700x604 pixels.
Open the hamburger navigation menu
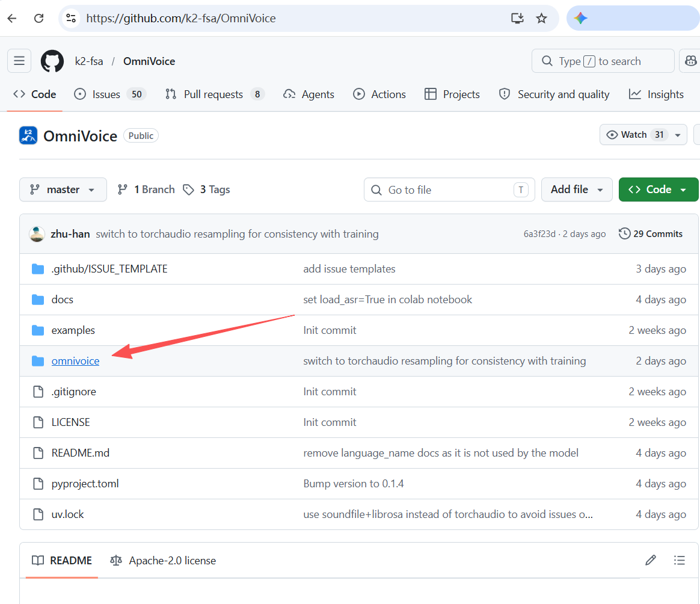pos(19,61)
